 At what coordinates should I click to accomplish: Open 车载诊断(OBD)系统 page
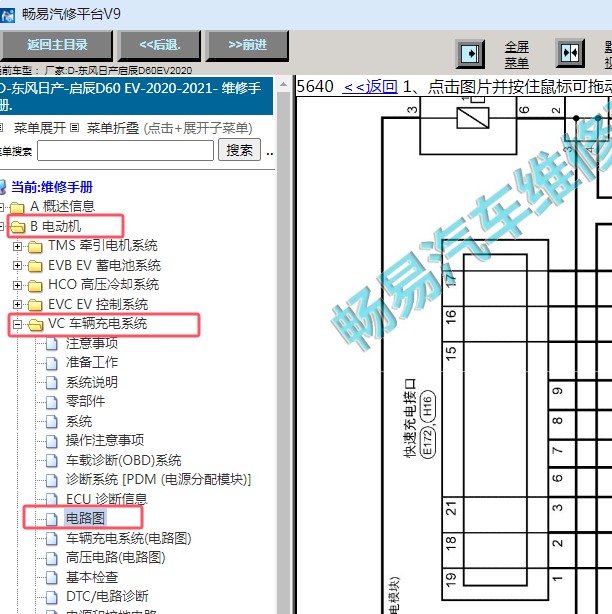click(x=124, y=460)
